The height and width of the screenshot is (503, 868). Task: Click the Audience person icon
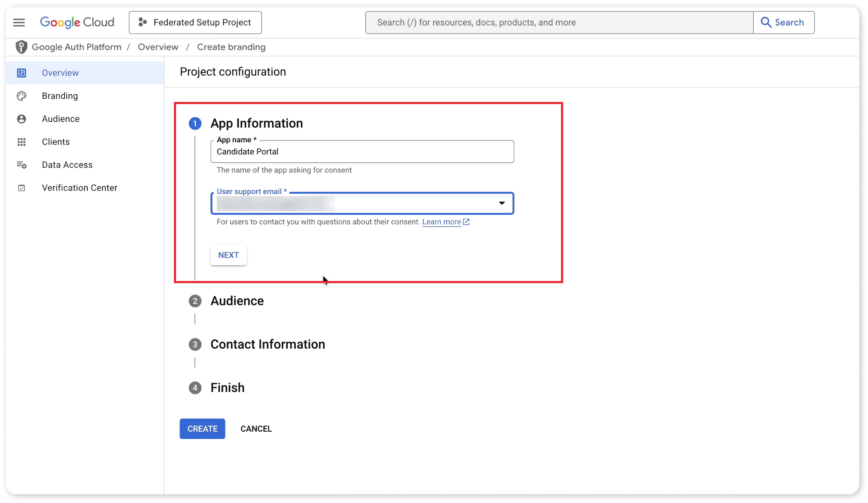click(21, 119)
